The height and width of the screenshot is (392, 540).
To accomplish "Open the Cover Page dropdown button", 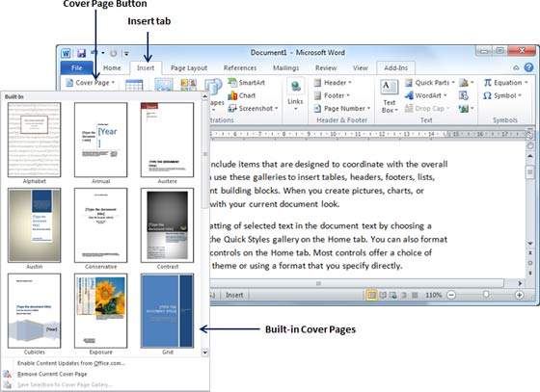I will (x=91, y=83).
